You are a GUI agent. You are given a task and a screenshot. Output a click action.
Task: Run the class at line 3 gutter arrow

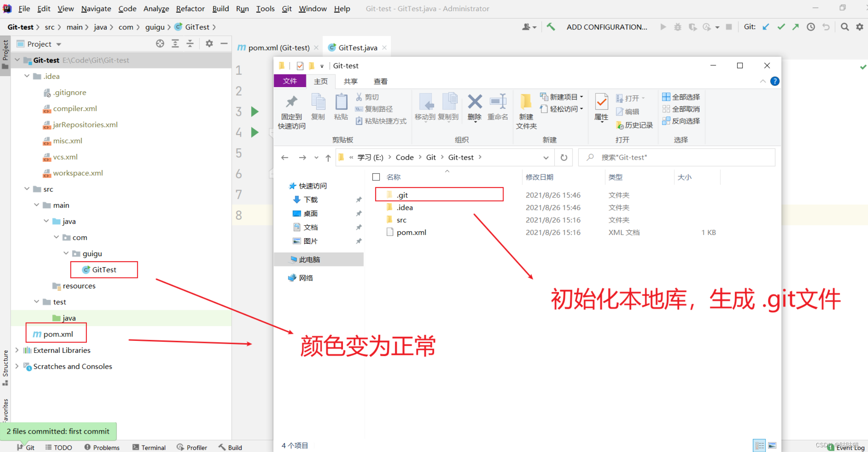tap(255, 112)
